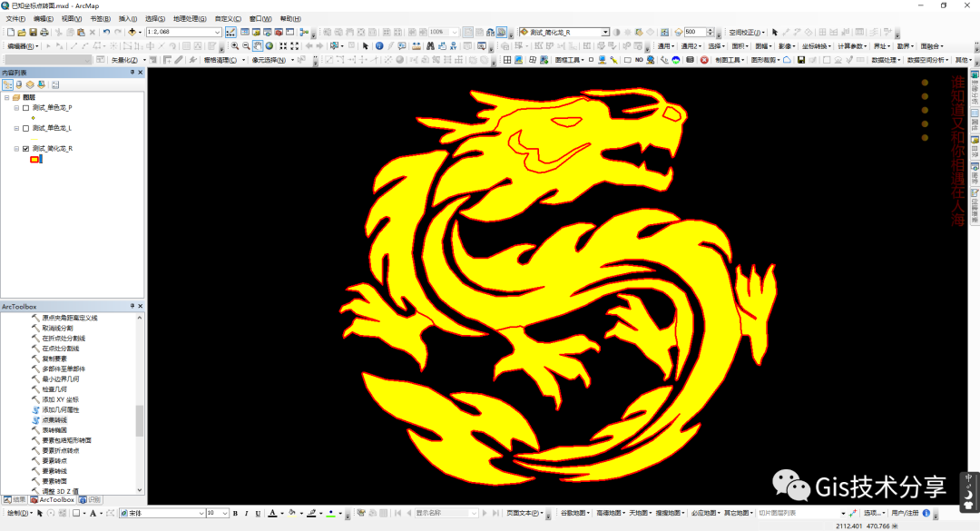Uncheck the 测试_简化龙_R layer checkbox
The height and width of the screenshot is (531, 980).
[x=25, y=148]
